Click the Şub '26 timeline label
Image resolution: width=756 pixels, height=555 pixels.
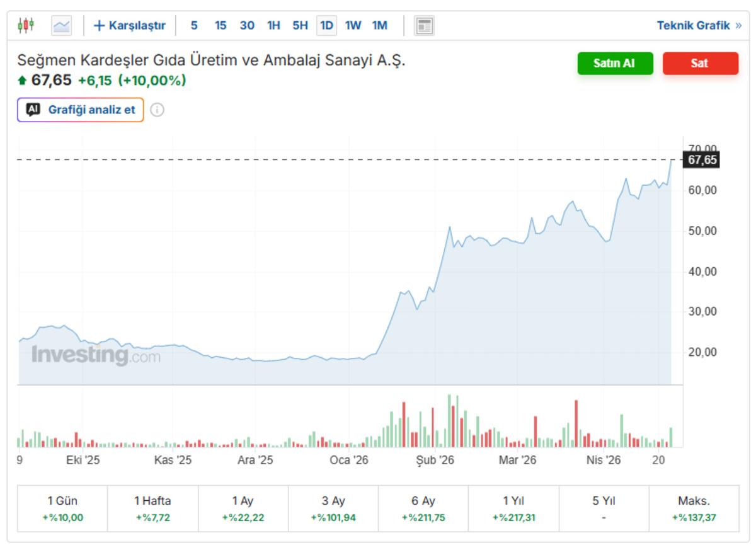(435, 461)
